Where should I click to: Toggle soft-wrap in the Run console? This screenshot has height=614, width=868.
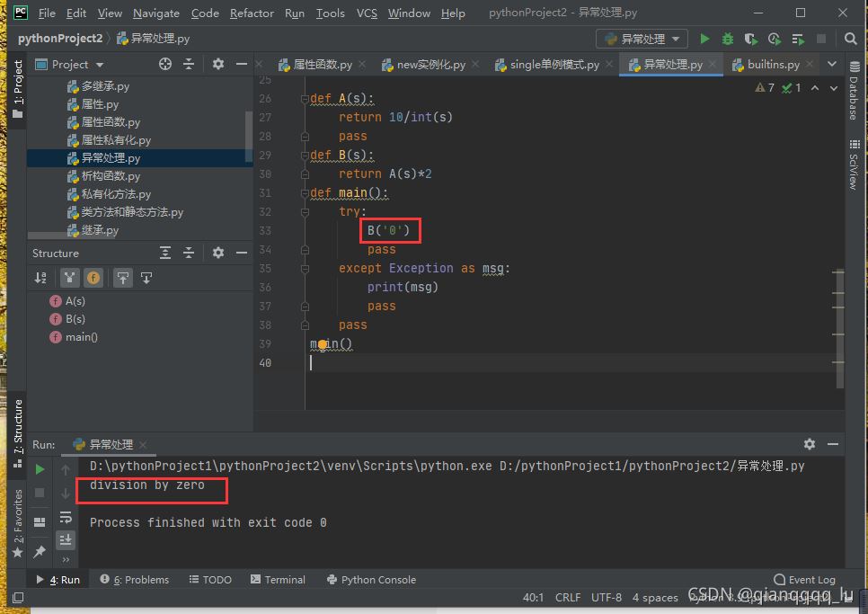[x=66, y=517]
